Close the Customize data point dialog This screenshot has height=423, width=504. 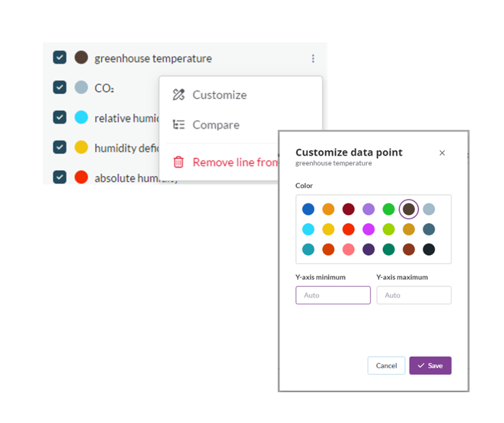442,153
